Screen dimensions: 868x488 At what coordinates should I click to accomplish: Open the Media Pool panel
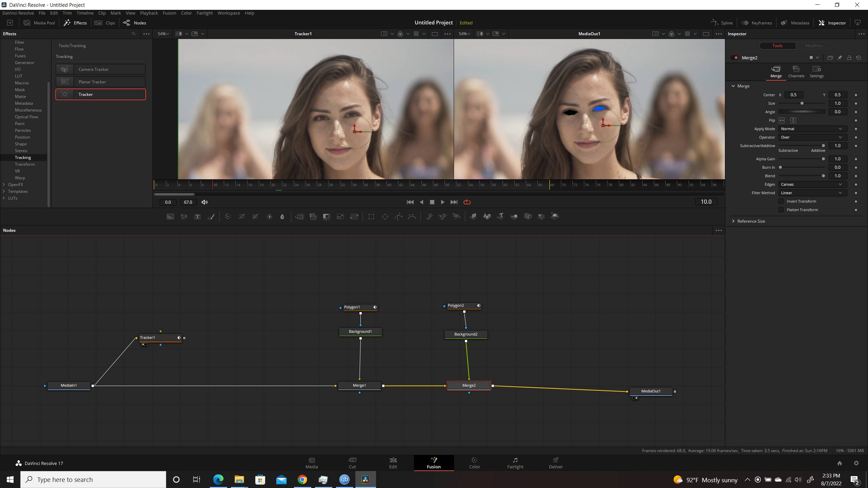[x=39, y=23]
